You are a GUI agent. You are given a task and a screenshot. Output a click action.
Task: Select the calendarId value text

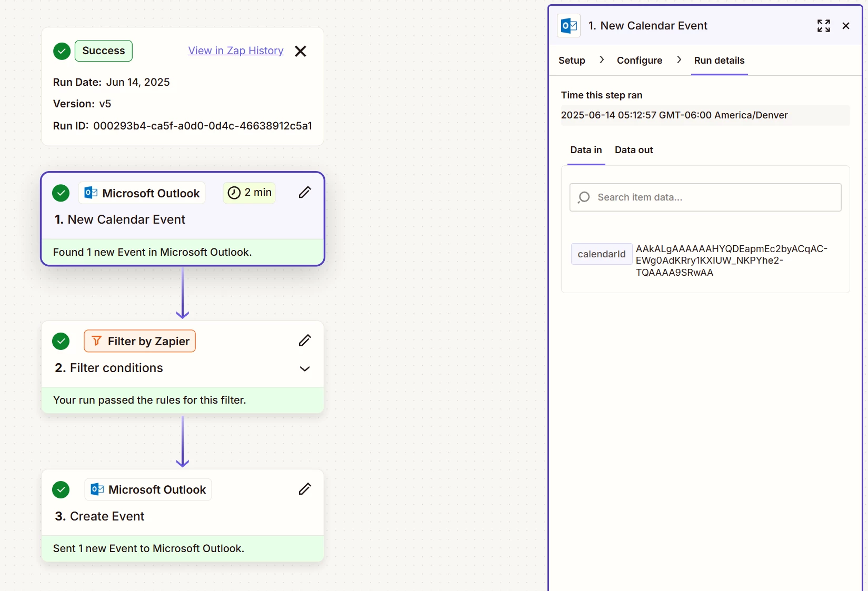tap(732, 261)
